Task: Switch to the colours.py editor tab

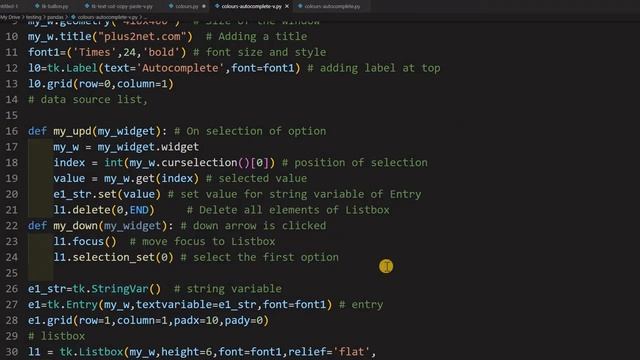Action: point(187,7)
